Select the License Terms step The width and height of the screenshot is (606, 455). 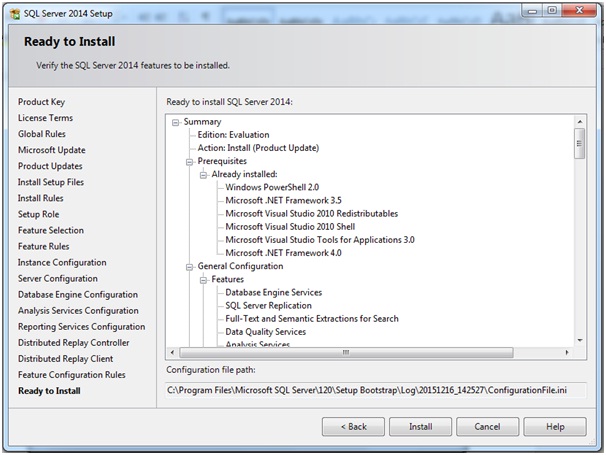pos(45,118)
